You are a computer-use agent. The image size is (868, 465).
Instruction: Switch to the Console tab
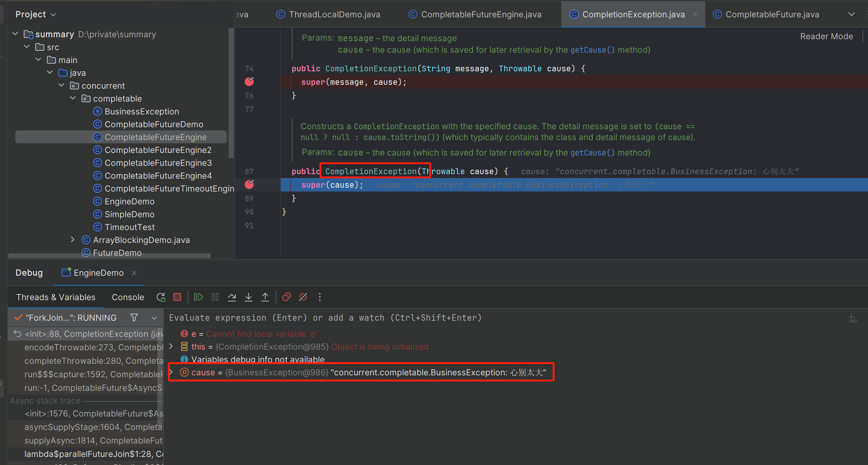[128, 297]
